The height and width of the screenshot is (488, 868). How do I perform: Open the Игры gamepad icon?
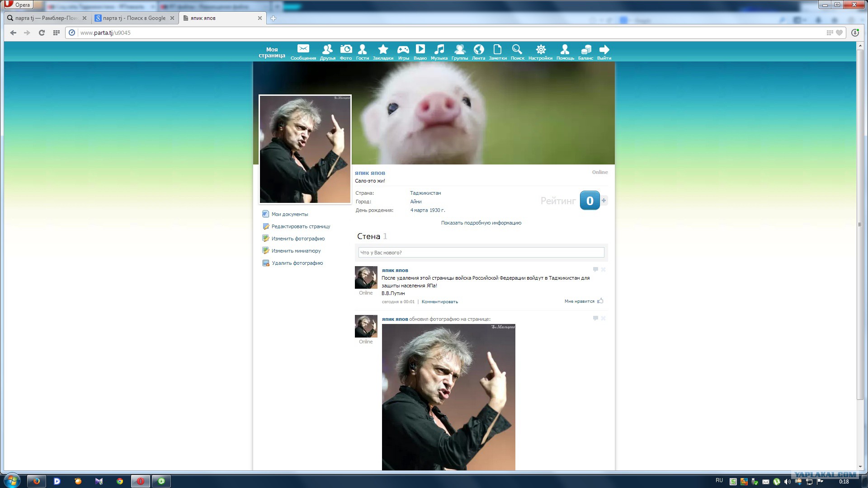click(403, 52)
